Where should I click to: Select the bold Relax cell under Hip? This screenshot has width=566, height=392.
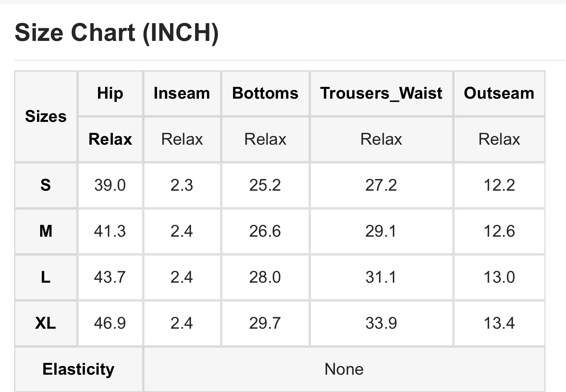(x=110, y=139)
